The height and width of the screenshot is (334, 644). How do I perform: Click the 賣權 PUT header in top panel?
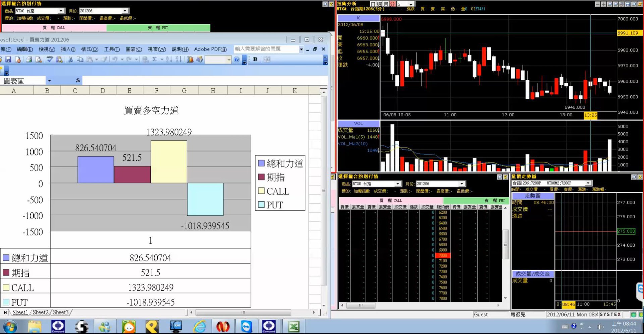click(158, 27)
